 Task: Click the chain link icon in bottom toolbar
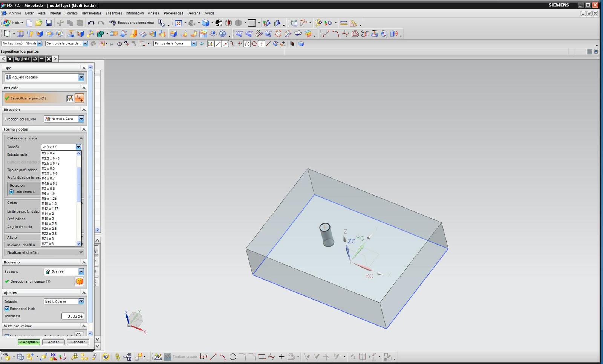click(x=118, y=356)
